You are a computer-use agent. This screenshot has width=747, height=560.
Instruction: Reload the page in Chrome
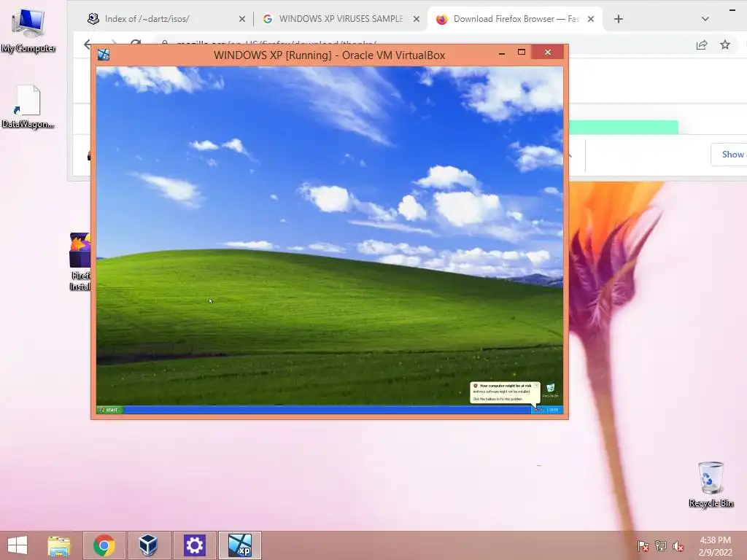(x=136, y=43)
